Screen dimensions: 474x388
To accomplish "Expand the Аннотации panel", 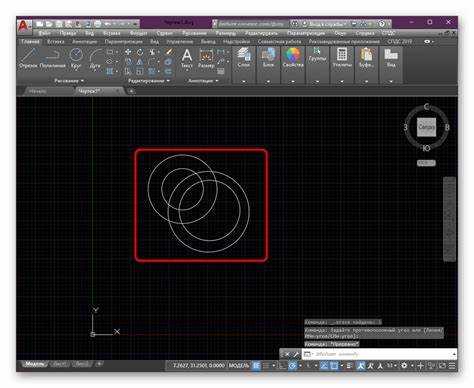I will click(x=203, y=81).
